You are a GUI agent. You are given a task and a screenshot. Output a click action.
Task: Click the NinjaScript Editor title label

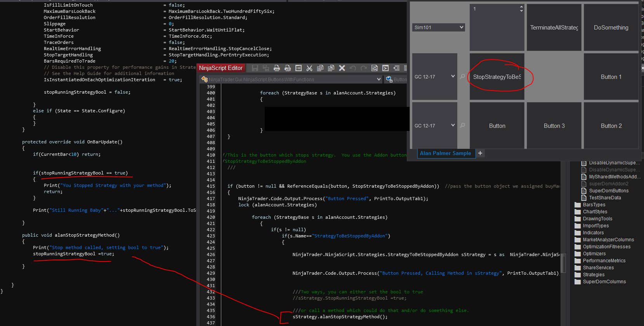coord(221,68)
